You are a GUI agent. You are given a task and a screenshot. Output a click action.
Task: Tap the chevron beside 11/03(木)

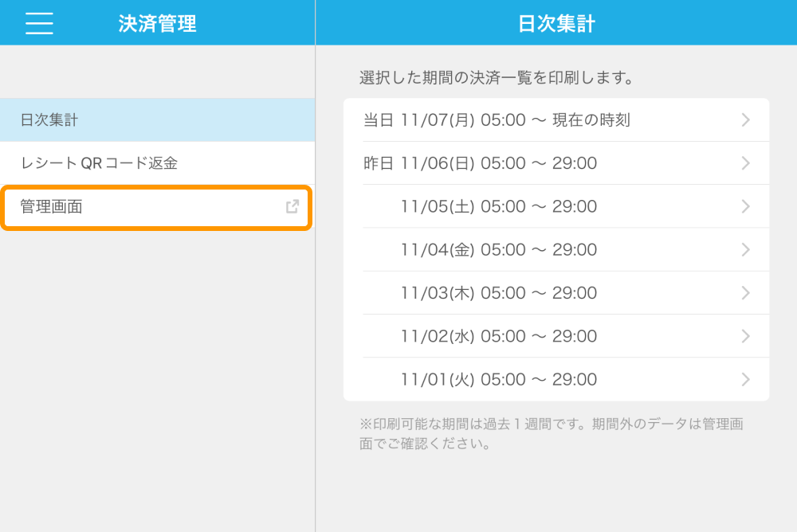click(x=746, y=292)
